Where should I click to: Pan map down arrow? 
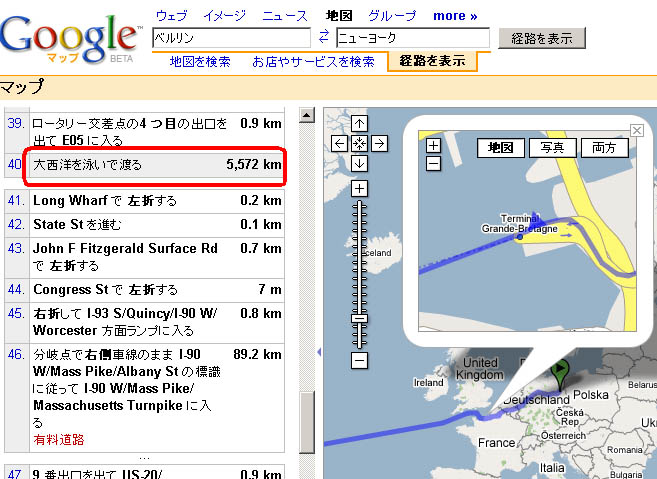coord(359,164)
